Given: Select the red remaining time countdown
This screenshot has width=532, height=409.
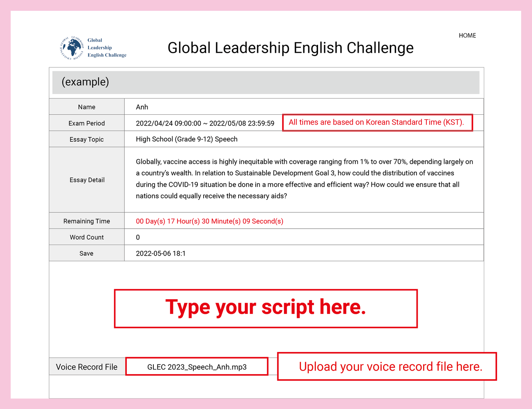Looking at the screenshot, I should coord(209,221).
